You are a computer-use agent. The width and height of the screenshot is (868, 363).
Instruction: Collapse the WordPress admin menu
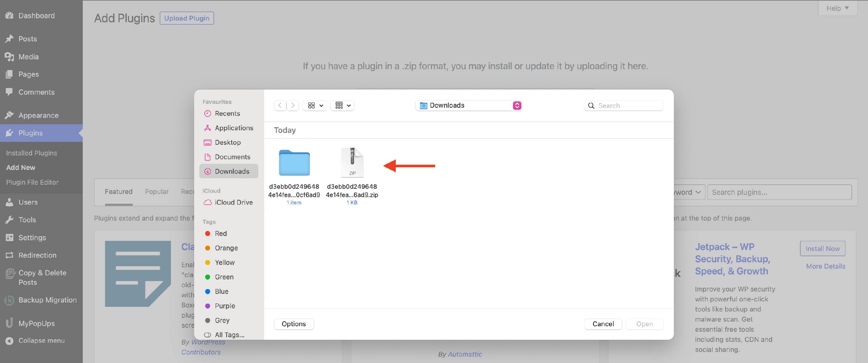click(41, 340)
